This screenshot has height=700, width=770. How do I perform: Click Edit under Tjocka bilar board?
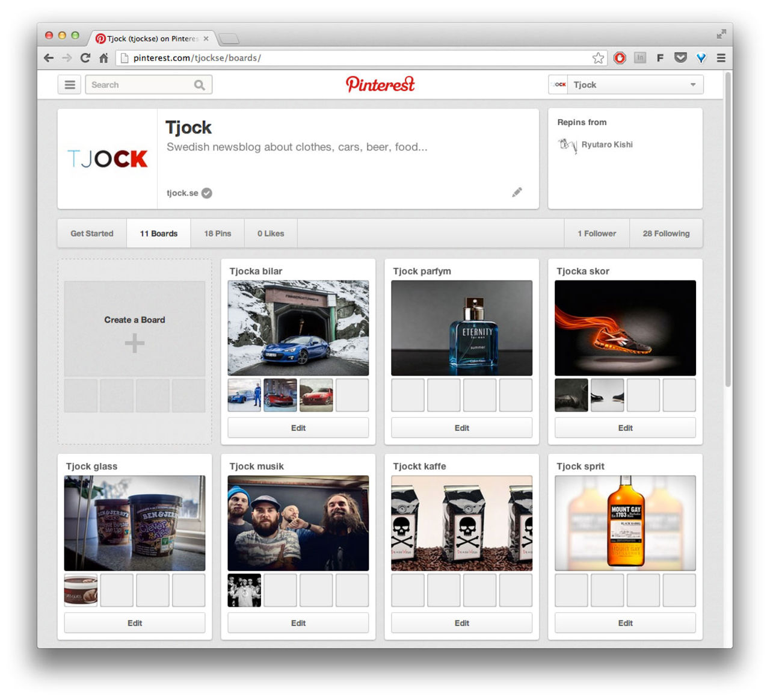point(298,428)
